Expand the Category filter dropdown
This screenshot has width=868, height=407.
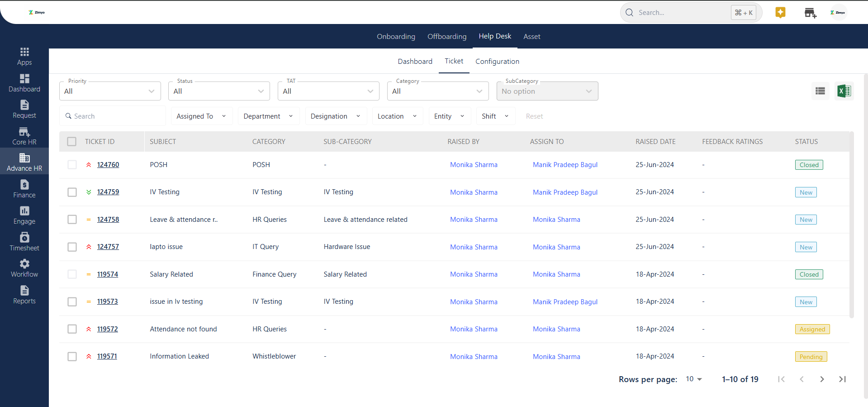click(438, 91)
